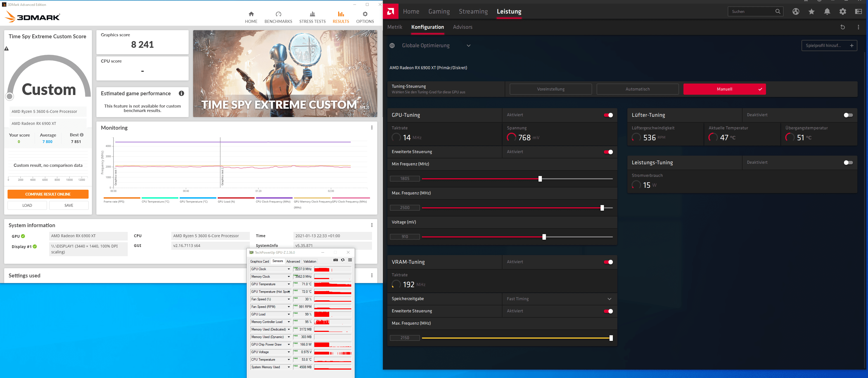
Task: Toggle GPU Erweiterte Steuerung switch
Action: click(608, 152)
